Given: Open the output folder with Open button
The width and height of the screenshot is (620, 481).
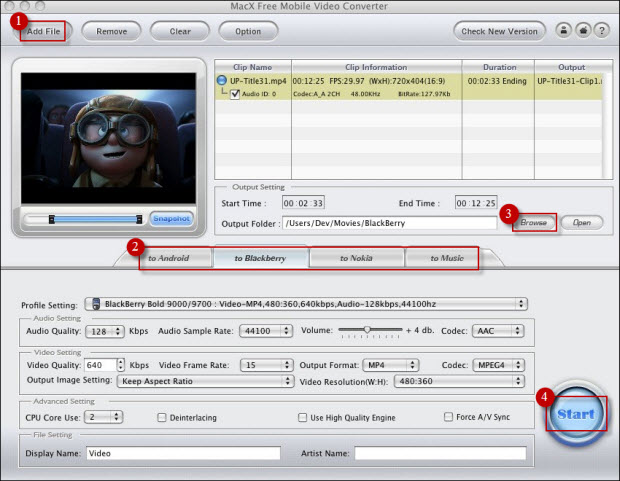Looking at the screenshot, I should coord(582,222).
